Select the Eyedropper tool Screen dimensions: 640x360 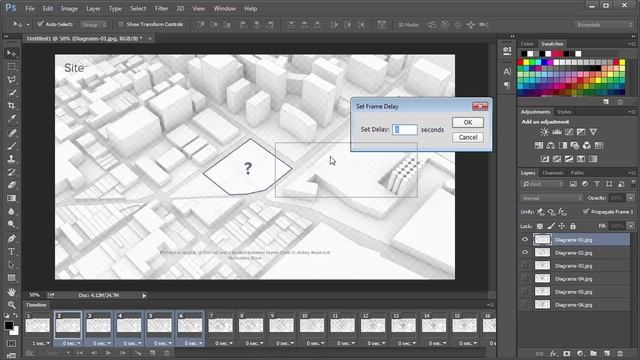[11, 119]
